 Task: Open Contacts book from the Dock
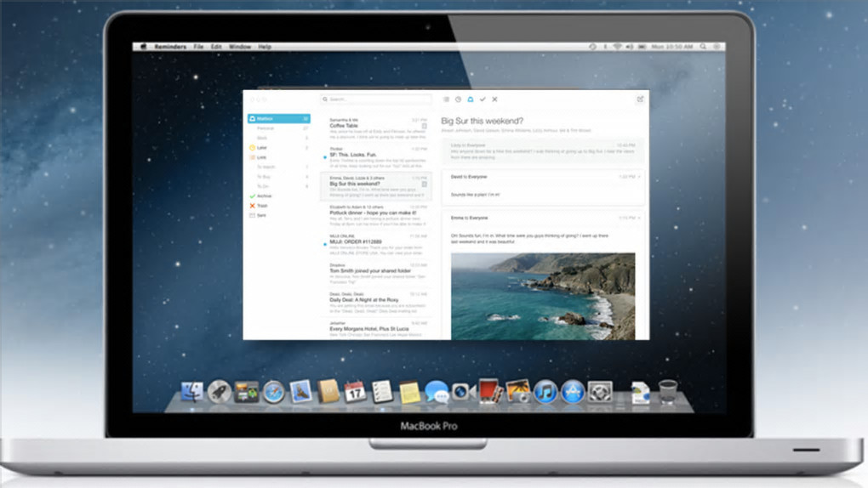pyautogui.click(x=328, y=391)
